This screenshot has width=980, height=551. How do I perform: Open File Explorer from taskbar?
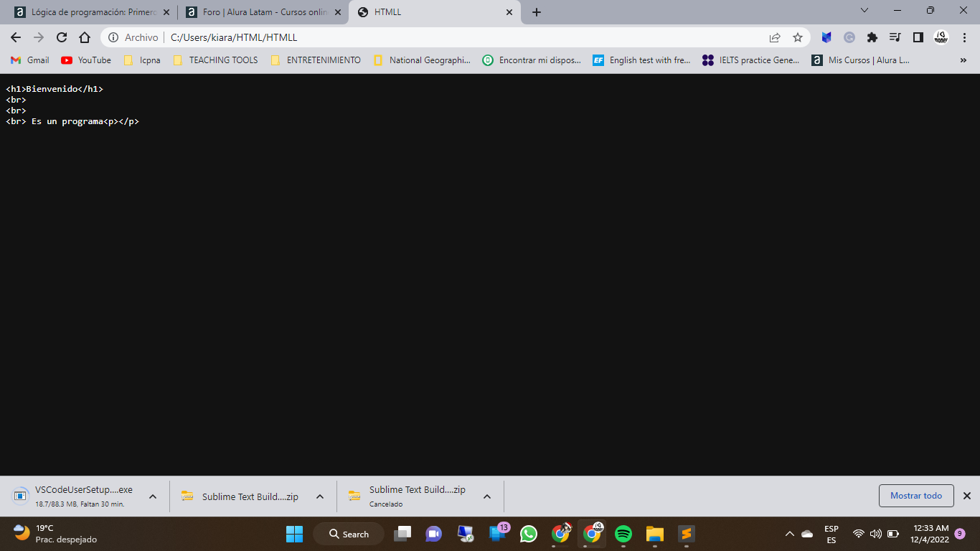coord(655,534)
